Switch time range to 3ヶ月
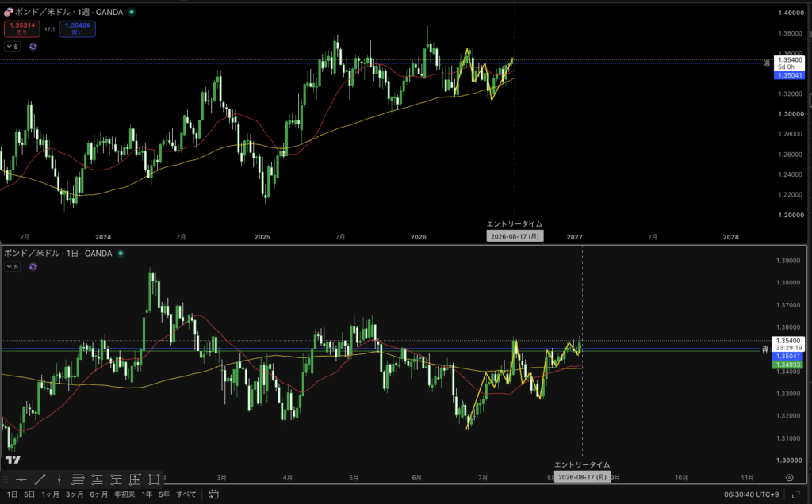812x504 pixels. [75, 494]
